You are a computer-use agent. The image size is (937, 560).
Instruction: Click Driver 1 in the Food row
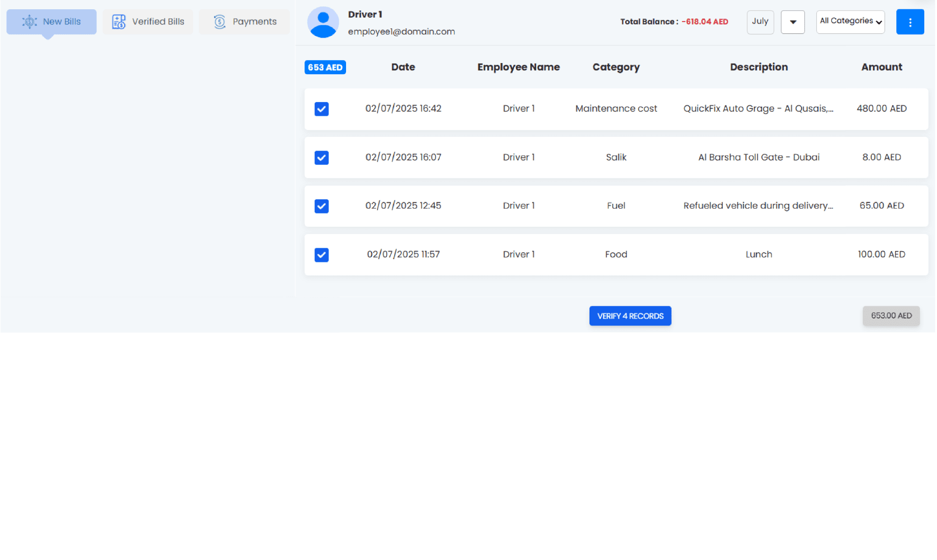pos(519,254)
